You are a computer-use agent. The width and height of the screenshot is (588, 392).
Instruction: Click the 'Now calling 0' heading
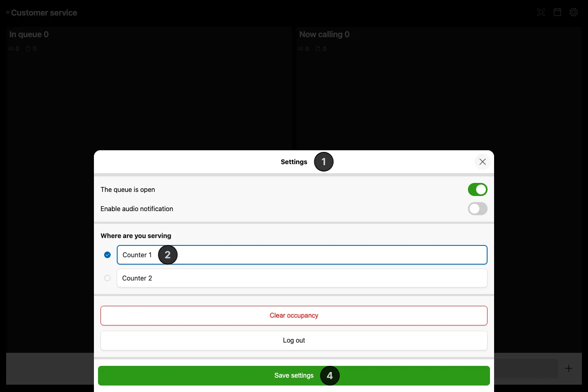[324, 34]
